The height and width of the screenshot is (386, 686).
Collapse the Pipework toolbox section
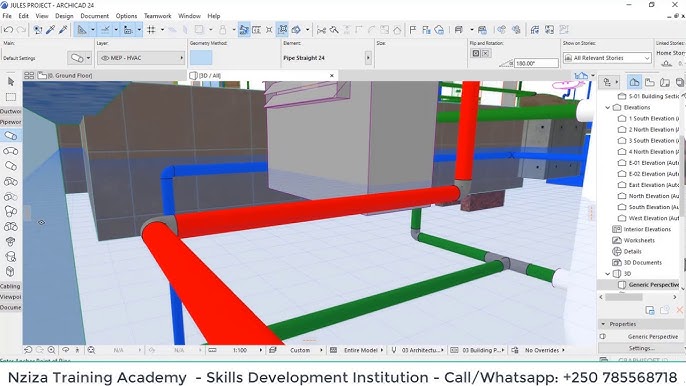(11, 122)
